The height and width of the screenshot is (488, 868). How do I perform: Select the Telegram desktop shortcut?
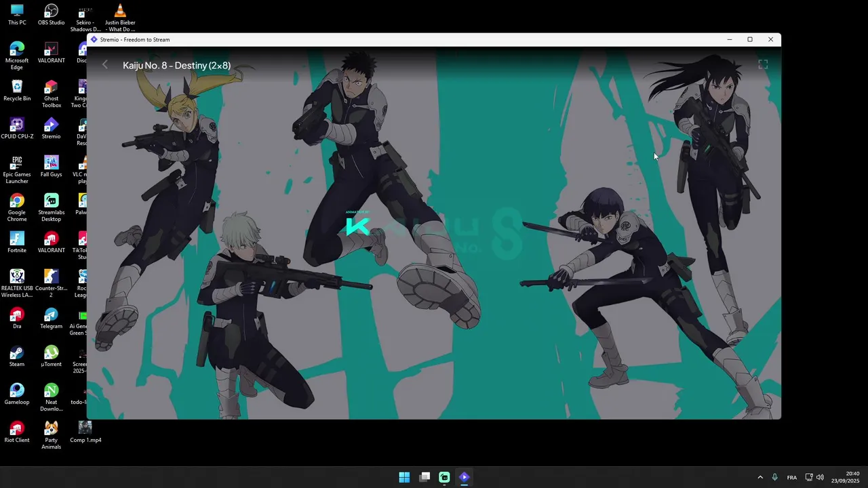pyautogui.click(x=51, y=319)
